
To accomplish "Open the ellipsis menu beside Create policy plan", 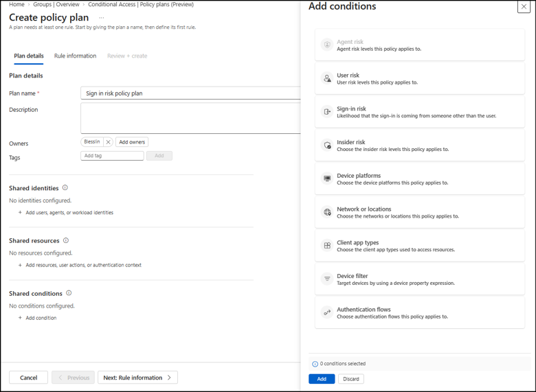I will point(102,18).
